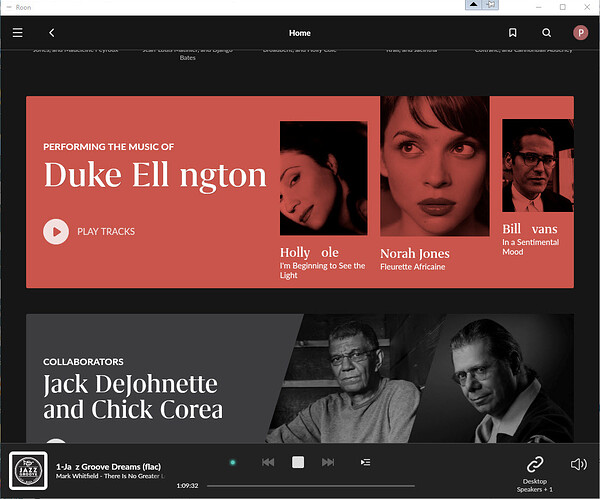Viewport: 600px width, 499px height.
Task: Open search with magnifier icon
Action: click(546, 33)
